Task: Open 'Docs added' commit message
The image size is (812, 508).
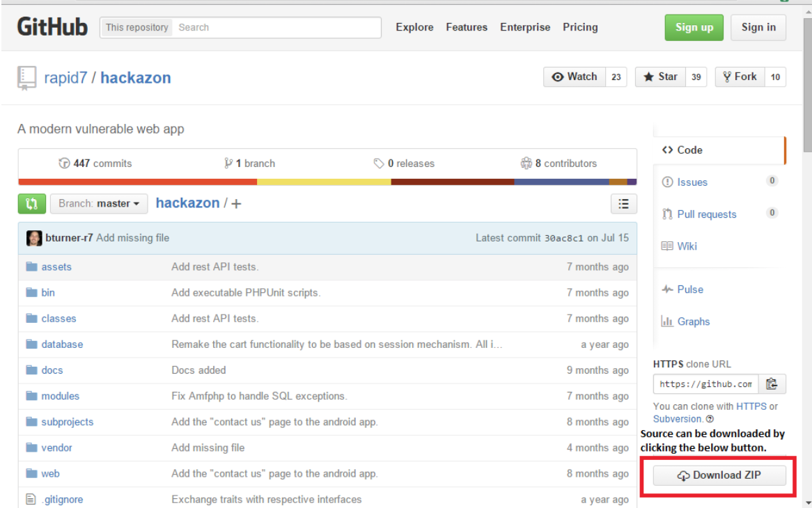Action: 199,370
